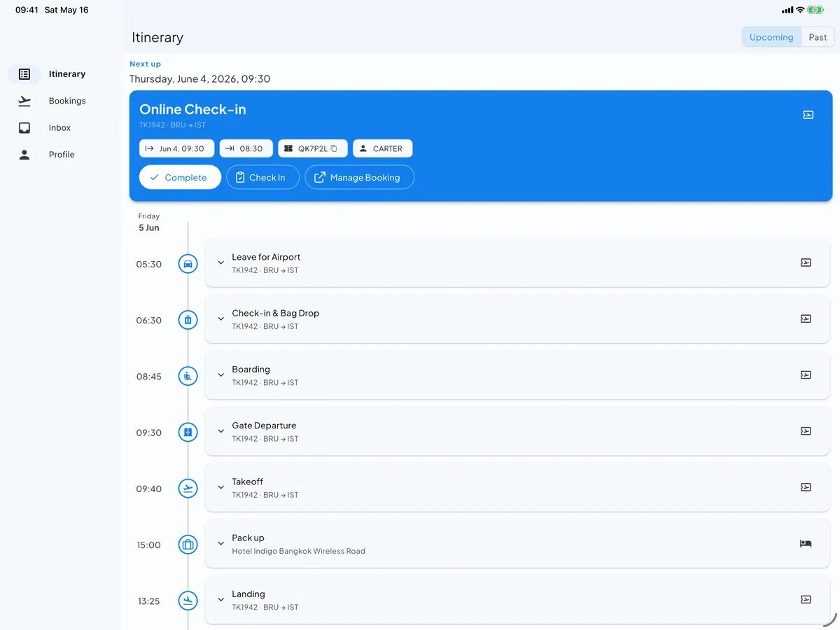
Task: Open the Itinerary sidebar item
Action: (48, 74)
